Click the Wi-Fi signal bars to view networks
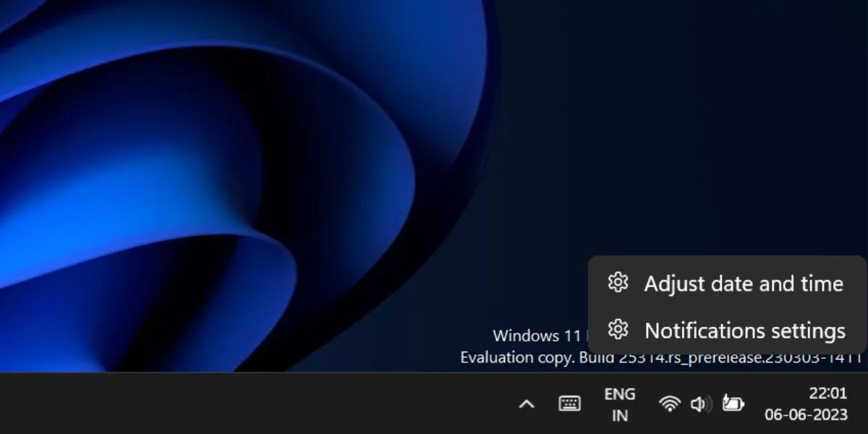Image resolution: width=868 pixels, height=434 pixels. 669,404
